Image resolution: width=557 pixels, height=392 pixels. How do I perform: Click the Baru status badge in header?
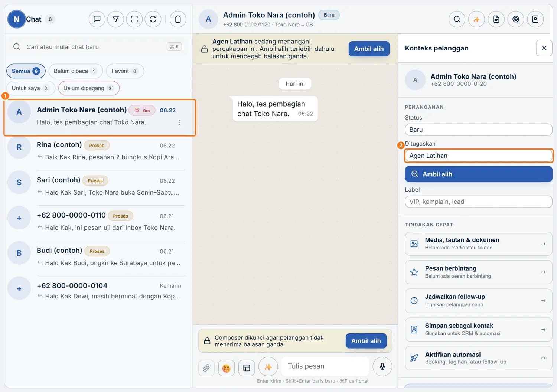point(329,15)
